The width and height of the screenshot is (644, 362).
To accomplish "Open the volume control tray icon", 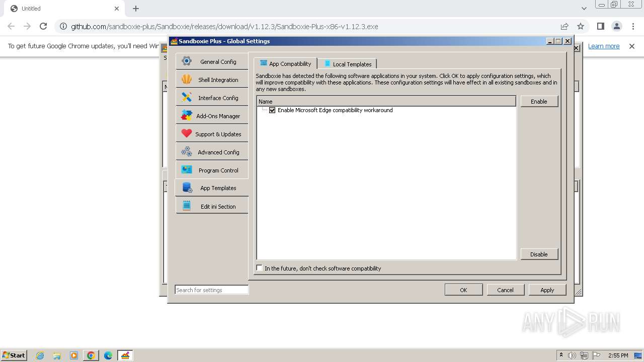I will [572, 355].
